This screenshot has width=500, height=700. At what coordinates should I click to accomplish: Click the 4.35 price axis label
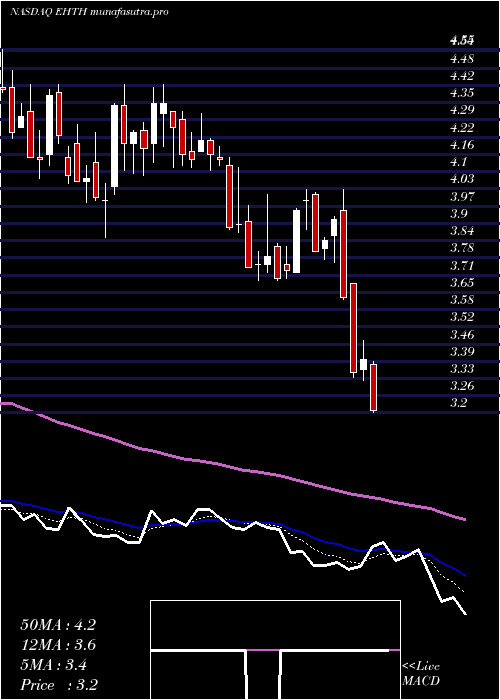462,93
